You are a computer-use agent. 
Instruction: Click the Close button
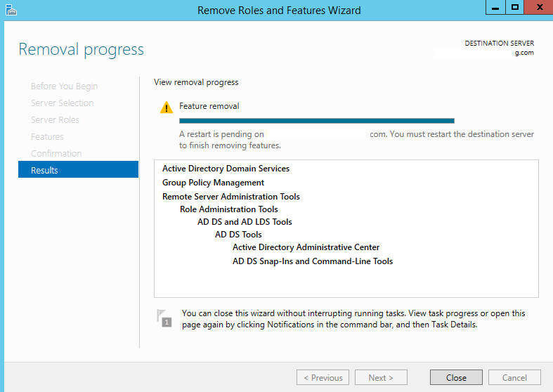point(456,377)
